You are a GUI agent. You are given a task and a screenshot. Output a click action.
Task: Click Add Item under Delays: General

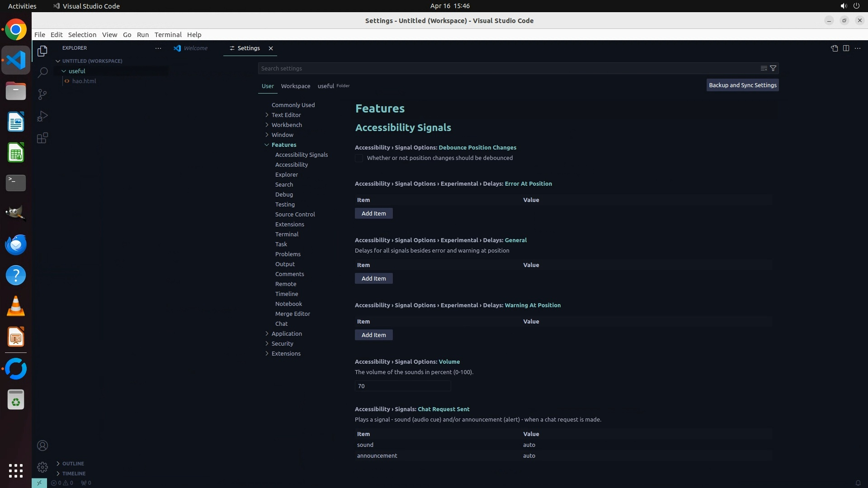click(373, 278)
